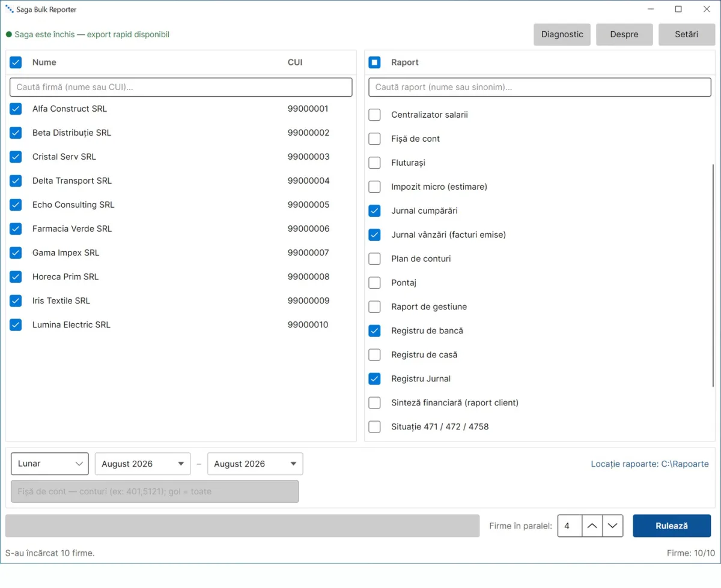Click the Saga Bulk Reporter app icon
This screenshot has height=588, width=721.
tap(9, 10)
